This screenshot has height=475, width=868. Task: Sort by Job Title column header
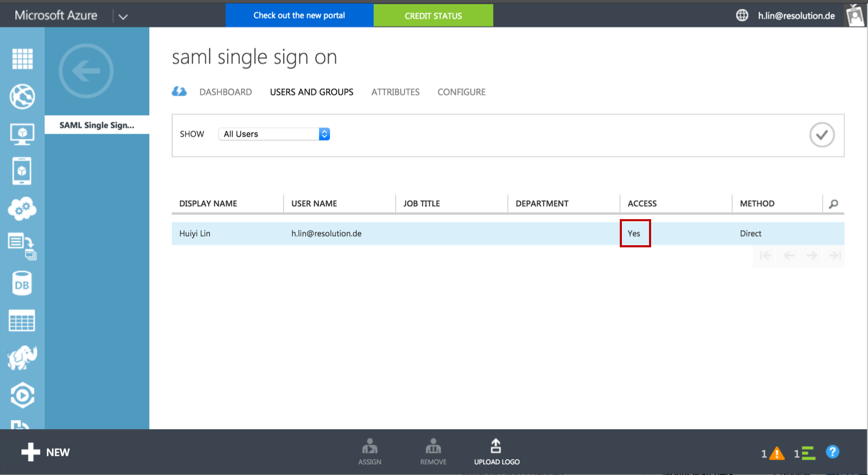422,203
